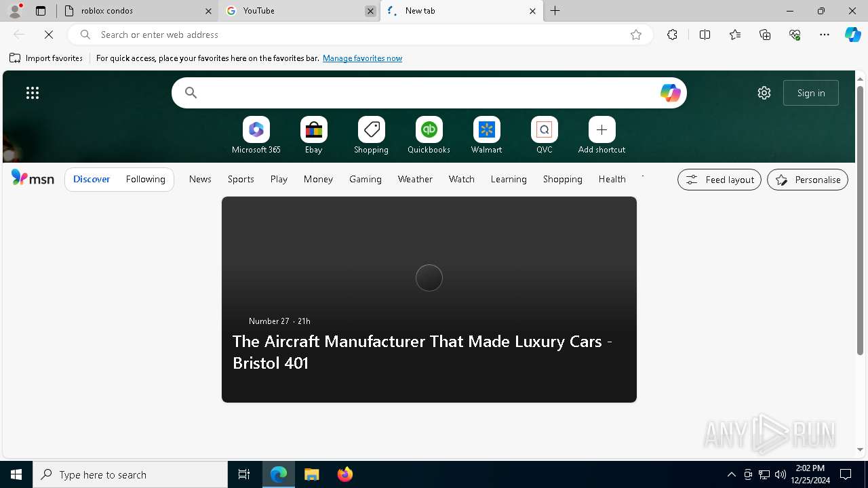Image resolution: width=868 pixels, height=488 pixels.
Task: Open the volume control icon
Action: pos(781,474)
